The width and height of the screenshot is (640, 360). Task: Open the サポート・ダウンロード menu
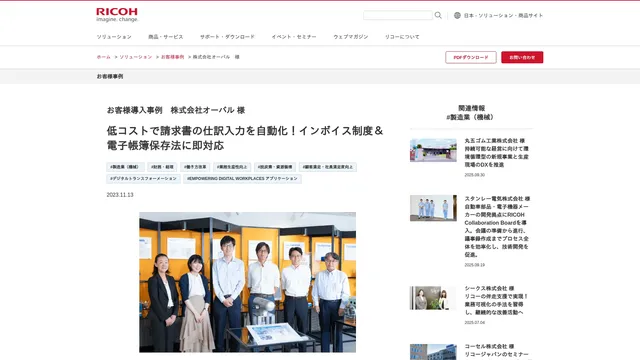[227, 37]
